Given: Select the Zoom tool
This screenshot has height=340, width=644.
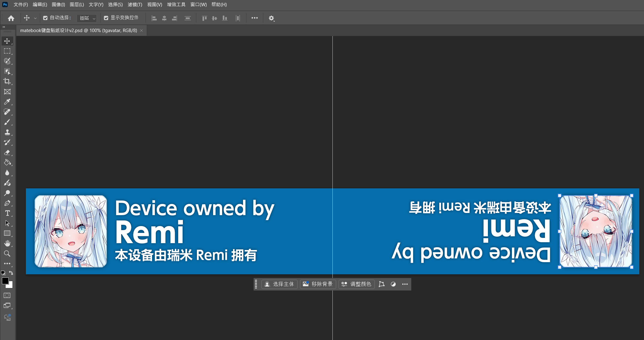Looking at the screenshot, I should [x=7, y=253].
